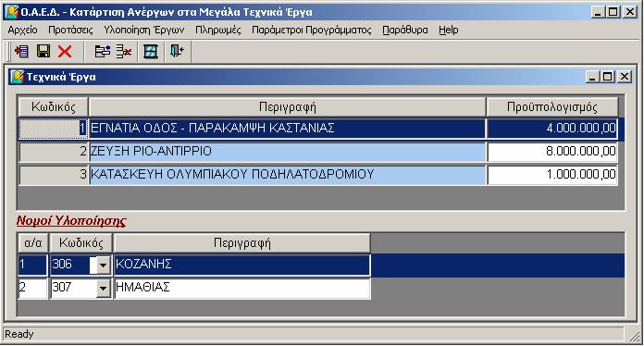Select the ΚΑΤΑΣΚΕΥΗ ΟΛΥΜΠΙΑΚΟΥ ΠΟΔΗΛΑΤΟΔΡΟΜΙΟΥ cell
The width and height of the screenshot is (644, 346).
click(288, 175)
